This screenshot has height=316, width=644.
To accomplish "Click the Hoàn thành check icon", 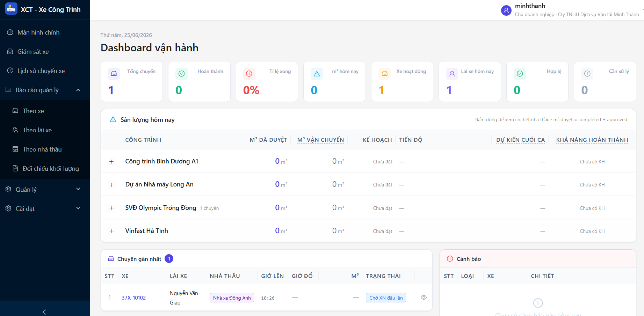I will coord(182,74).
